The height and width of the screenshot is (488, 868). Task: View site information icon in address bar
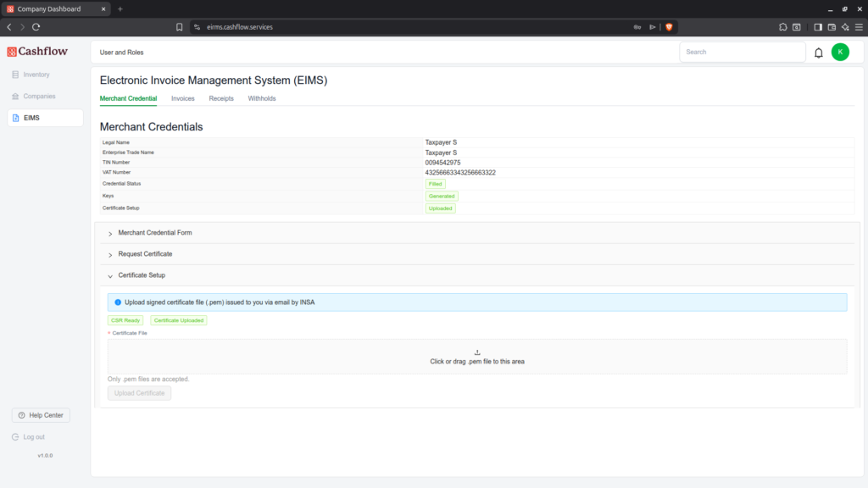click(x=197, y=27)
